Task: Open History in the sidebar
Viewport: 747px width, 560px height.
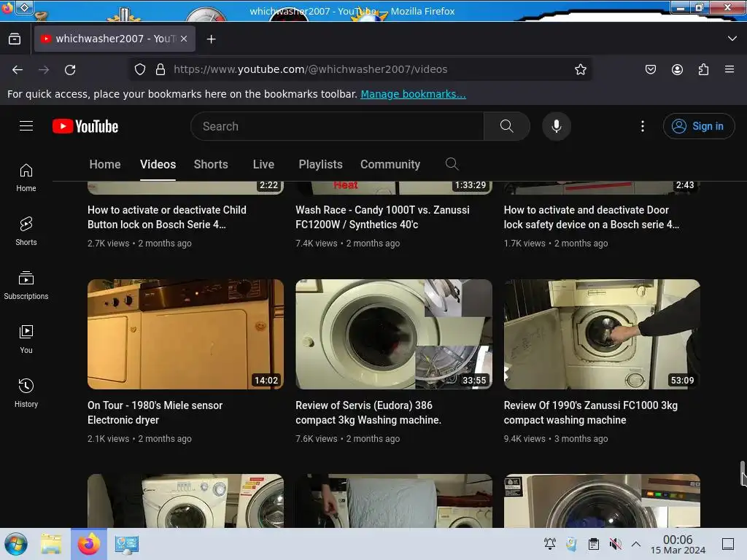Action: 26,393
